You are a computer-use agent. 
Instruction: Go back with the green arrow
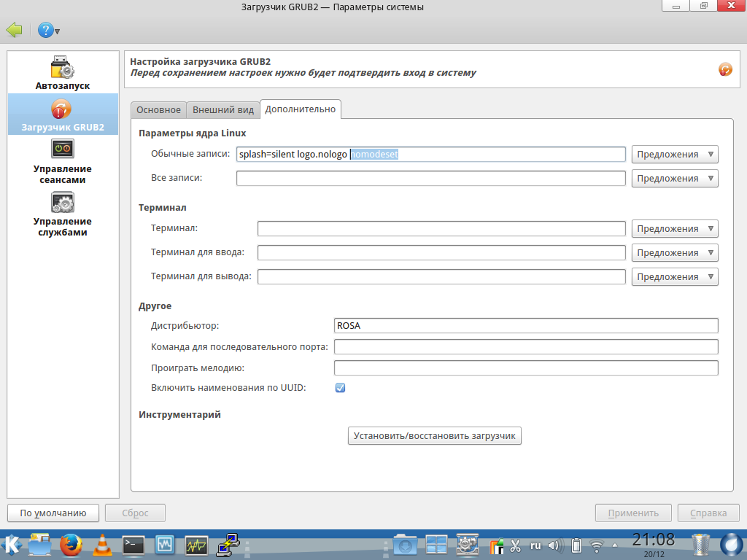(x=15, y=30)
